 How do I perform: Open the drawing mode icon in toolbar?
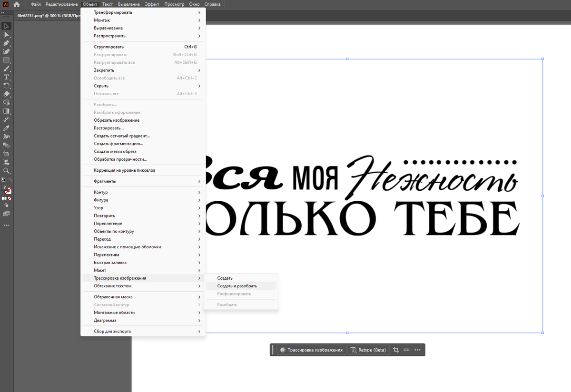(x=6, y=205)
